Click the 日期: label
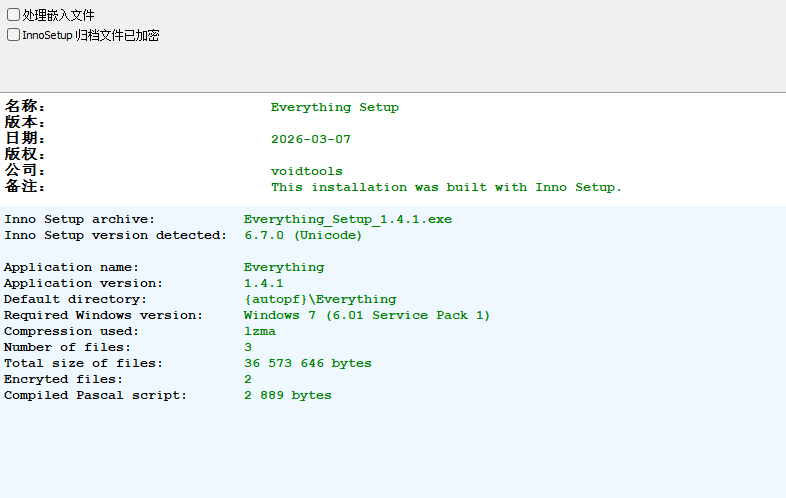Screen dimensions: 786x498 tap(25, 138)
